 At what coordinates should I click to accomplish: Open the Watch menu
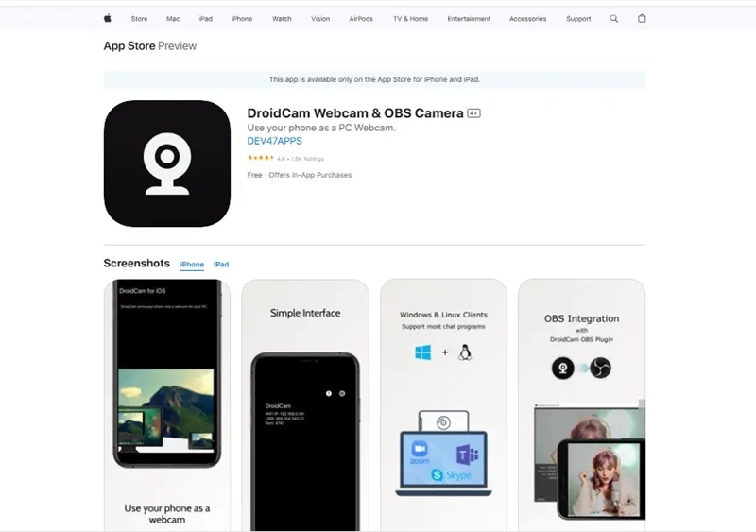pos(282,19)
